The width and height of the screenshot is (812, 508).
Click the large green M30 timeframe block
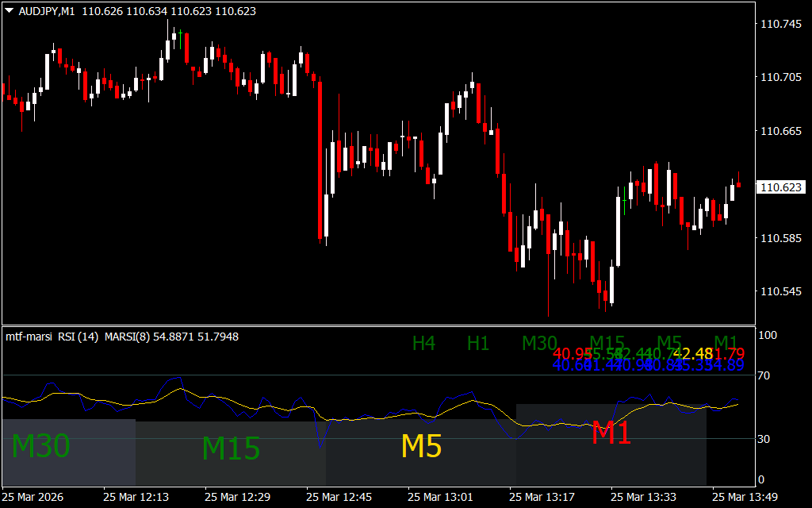point(41,447)
